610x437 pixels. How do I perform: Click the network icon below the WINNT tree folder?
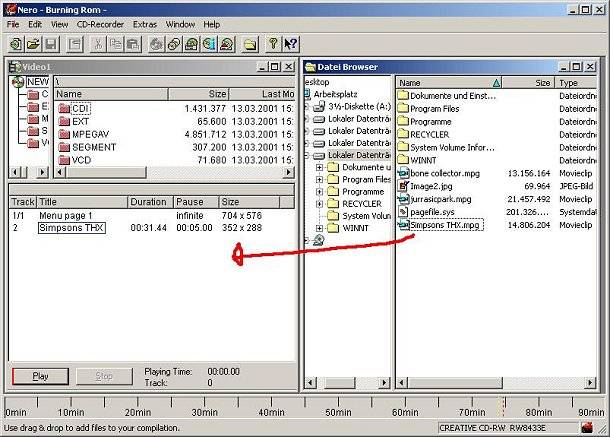pyautogui.click(x=319, y=240)
